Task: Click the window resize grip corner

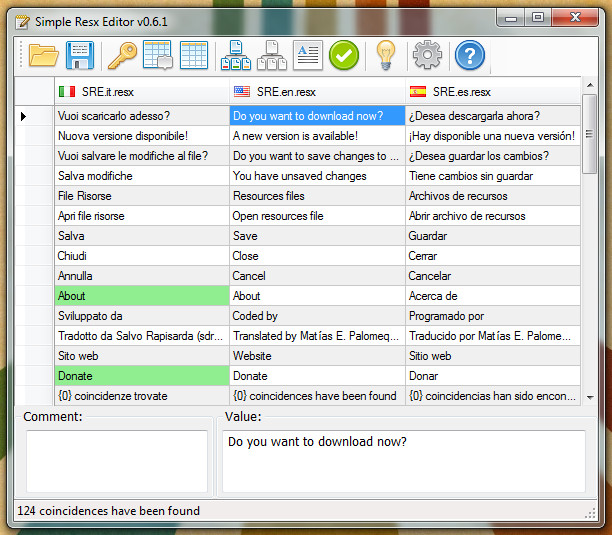Action: click(x=591, y=514)
